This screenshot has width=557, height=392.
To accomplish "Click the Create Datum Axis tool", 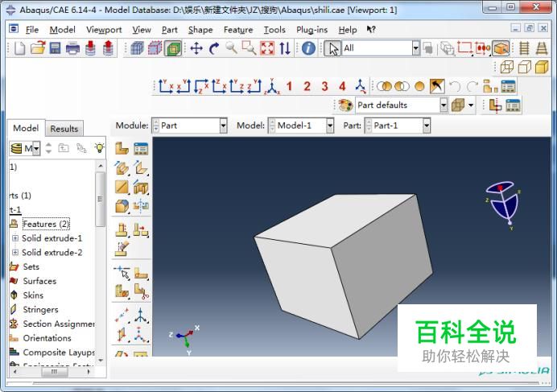I will (x=122, y=315).
